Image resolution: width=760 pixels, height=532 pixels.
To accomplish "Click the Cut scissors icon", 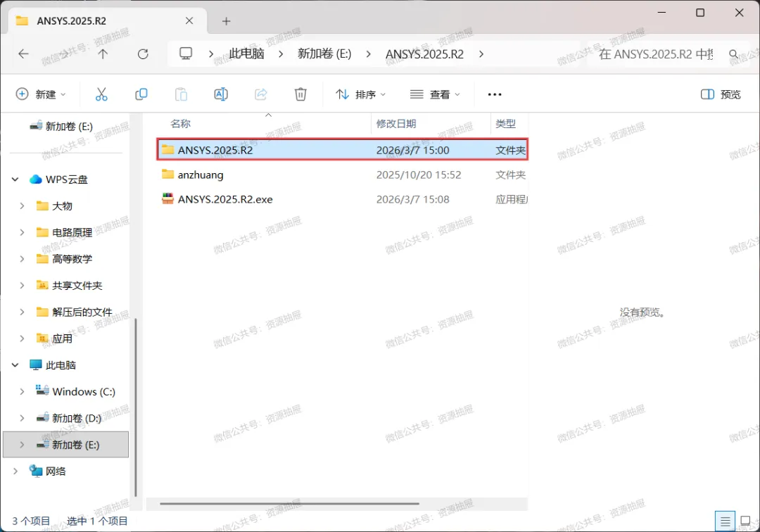I will pos(101,94).
